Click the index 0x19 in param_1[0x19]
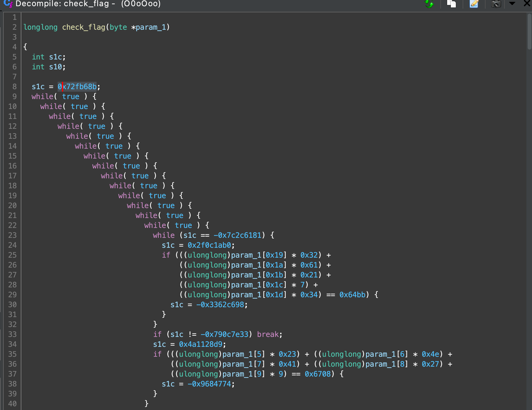Image resolution: width=532 pixels, height=410 pixels. (x=274, y=255)
